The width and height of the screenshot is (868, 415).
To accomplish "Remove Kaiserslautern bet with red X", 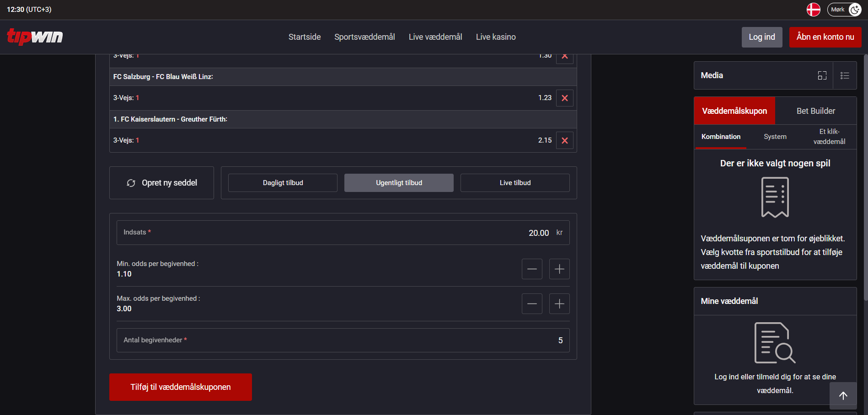I will pyautogui.click(x=565, y=140).
